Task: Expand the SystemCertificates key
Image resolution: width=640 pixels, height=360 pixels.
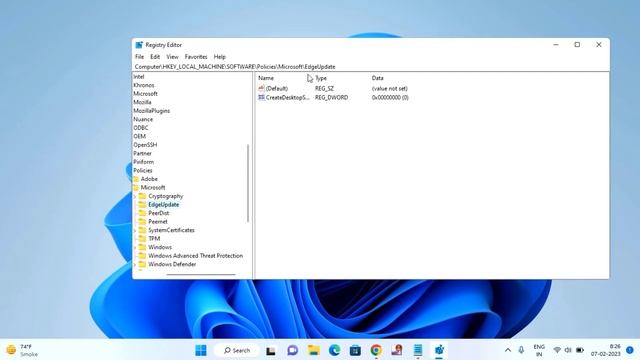Action: [x=135, y=231]
